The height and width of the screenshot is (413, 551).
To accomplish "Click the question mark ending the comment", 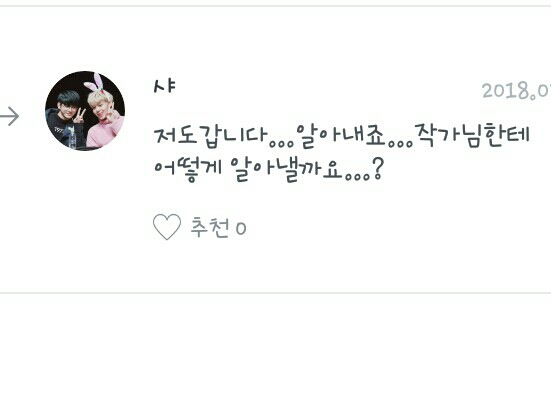I will [377, 169].
